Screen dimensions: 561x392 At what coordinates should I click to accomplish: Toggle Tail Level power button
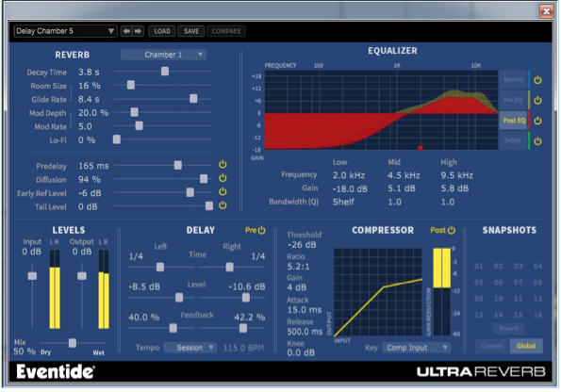point(223,205)
